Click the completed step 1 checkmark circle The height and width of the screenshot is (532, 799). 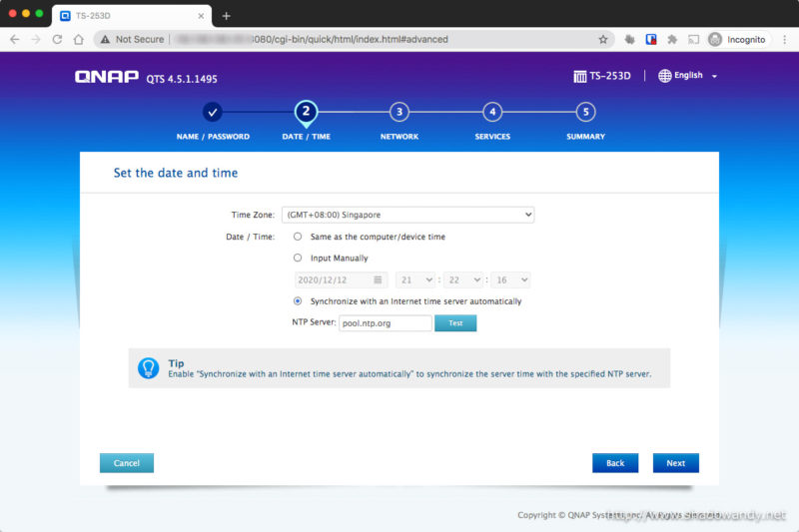tap(213, 112)
